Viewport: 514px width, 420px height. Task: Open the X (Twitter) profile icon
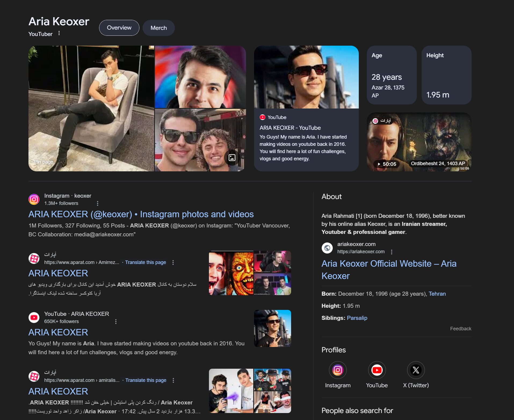tap(416, 370)
